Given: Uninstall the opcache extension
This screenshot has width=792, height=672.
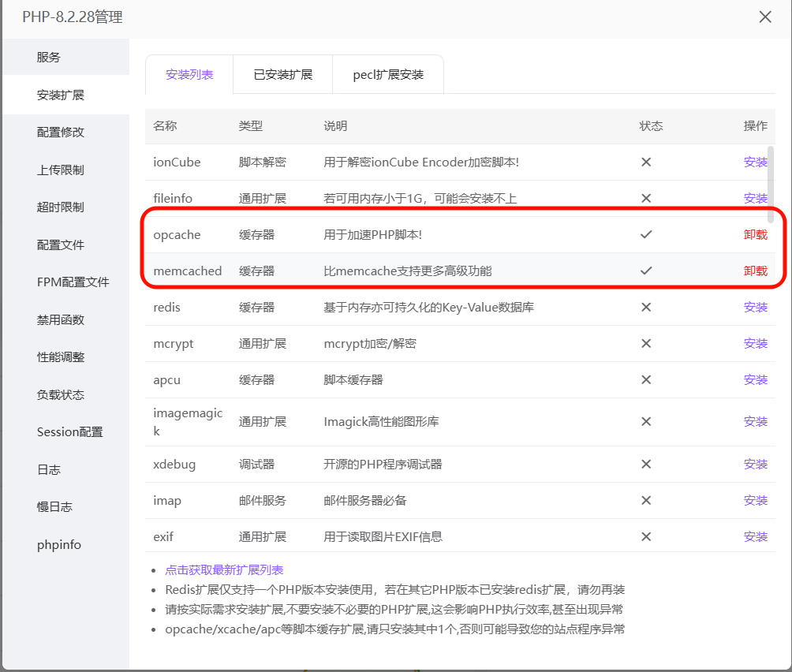Looking at the screenshot, I should click(x=755, y=235).
